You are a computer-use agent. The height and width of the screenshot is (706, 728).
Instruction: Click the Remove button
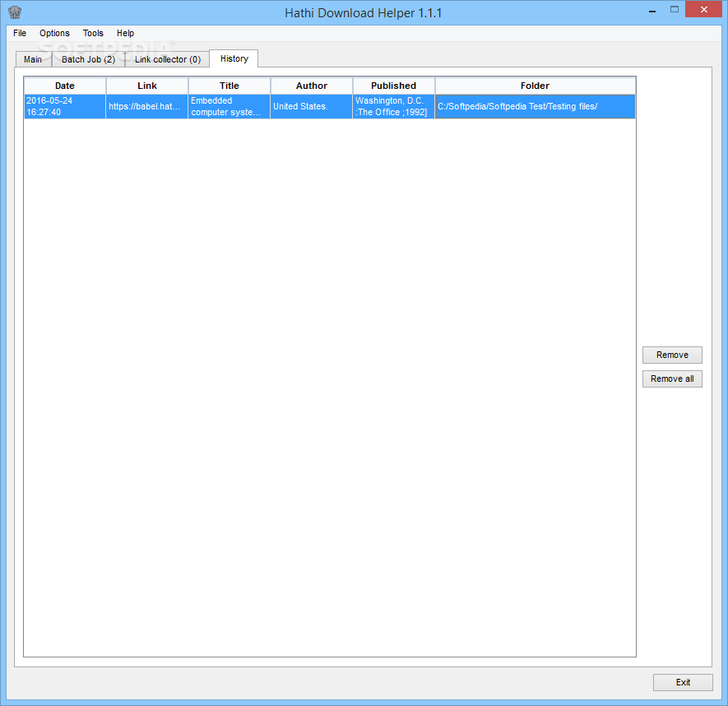[x=672, y=355]
